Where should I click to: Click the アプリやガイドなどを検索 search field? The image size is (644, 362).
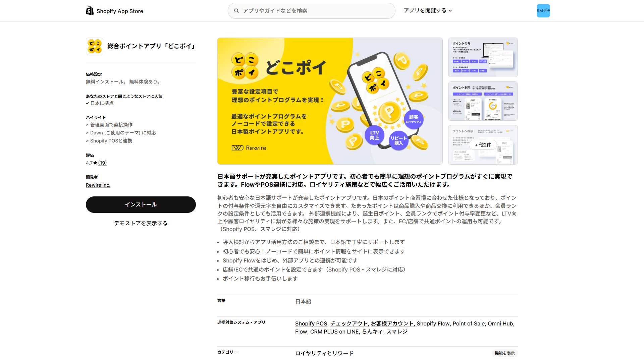pos(315,11)
